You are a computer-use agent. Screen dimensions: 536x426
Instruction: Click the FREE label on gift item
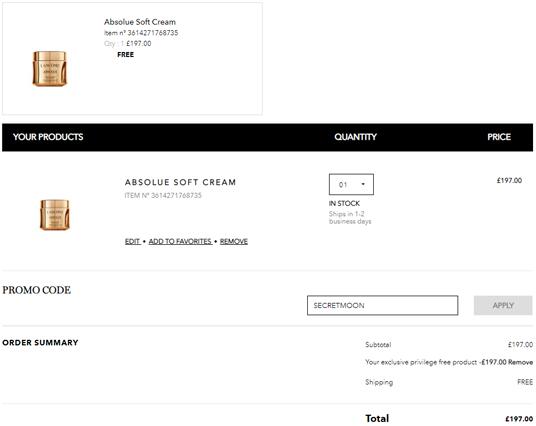point(125,54)
